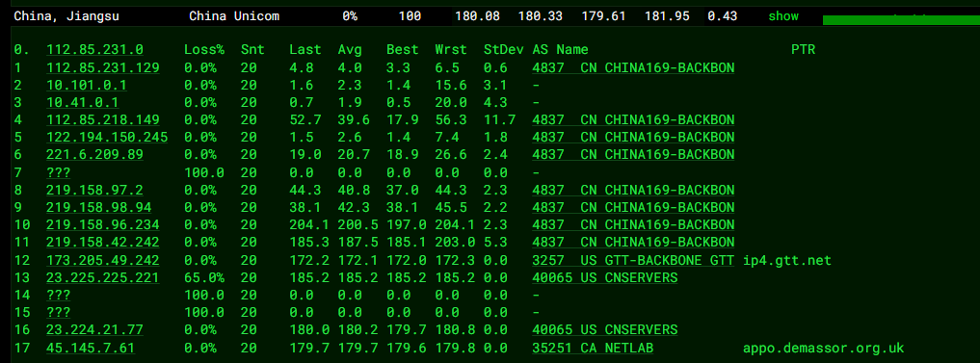Screen dimensions: 980x363
Task: Click the 180.08 value in the summary row
Action: click(x=478, y=16)
